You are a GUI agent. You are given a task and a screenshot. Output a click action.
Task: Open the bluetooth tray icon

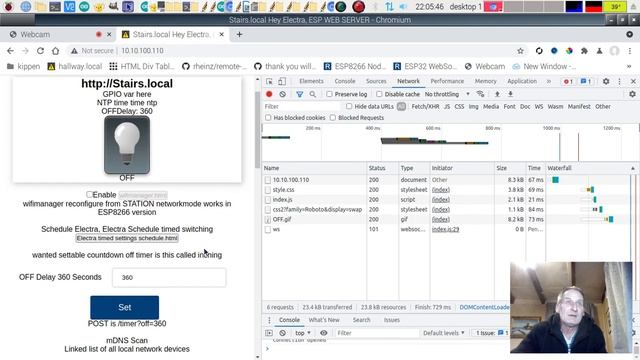tap(376, 6)
